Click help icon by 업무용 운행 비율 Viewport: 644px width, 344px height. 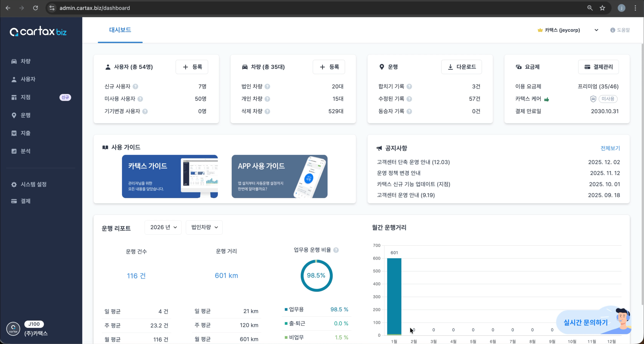[336, 250]
